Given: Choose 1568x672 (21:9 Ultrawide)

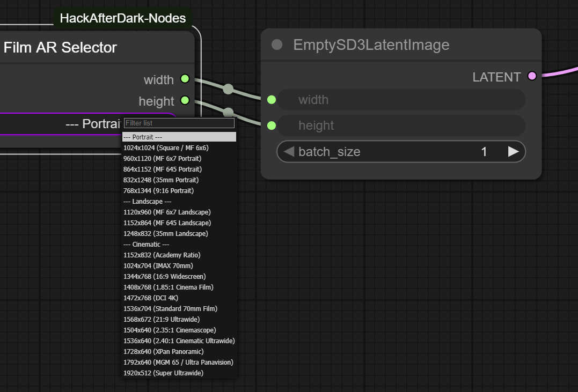Looking at the screenshot, I should [179, 320].
